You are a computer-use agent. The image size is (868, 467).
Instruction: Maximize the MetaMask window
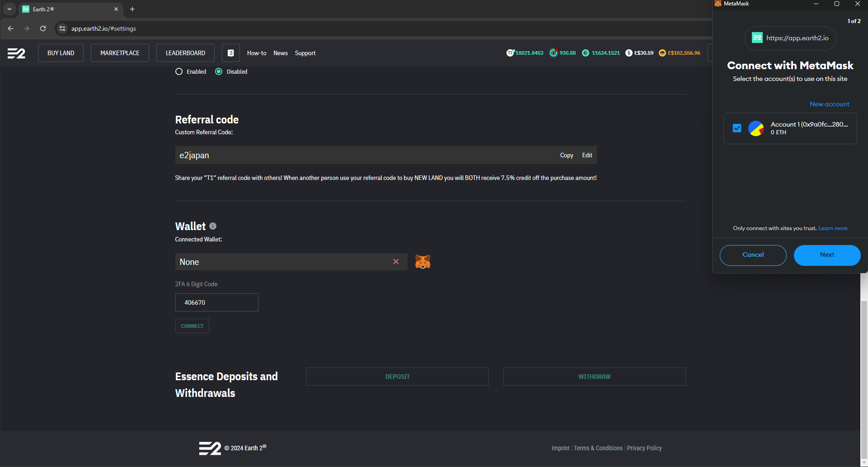tap(837, 4)
